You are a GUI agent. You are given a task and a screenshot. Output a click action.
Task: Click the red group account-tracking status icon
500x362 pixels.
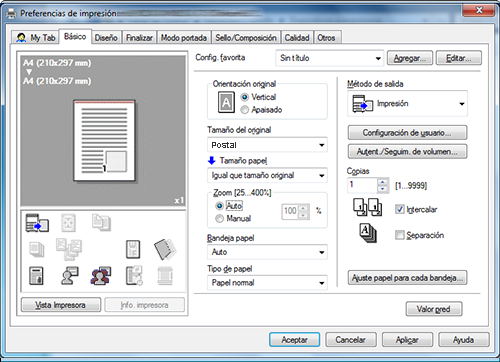tap(101, 276)
